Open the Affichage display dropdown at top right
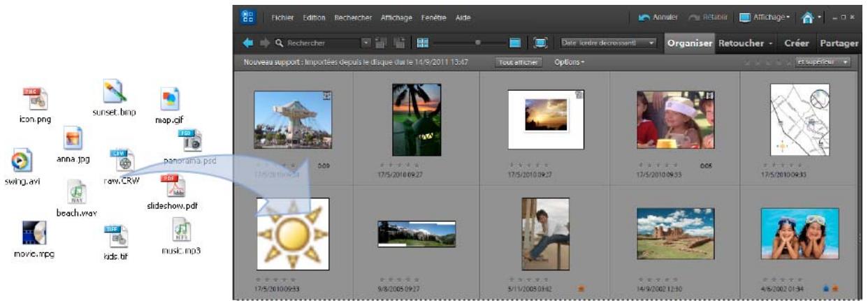The image size is (868, 301). coord(765,17)
